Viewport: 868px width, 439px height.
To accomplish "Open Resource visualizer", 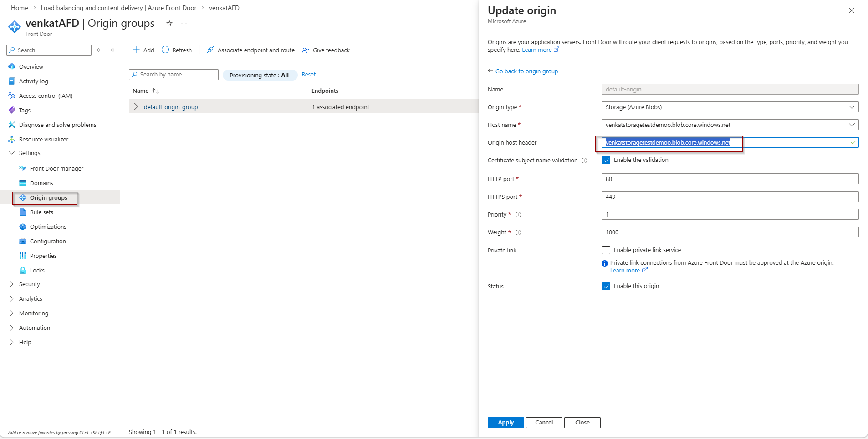I will (x=44, y=139).
